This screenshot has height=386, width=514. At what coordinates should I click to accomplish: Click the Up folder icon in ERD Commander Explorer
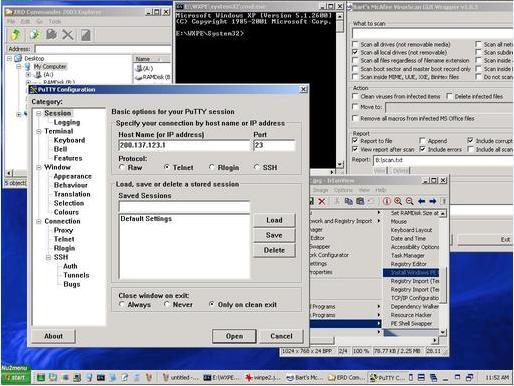[x=15, y=34]
